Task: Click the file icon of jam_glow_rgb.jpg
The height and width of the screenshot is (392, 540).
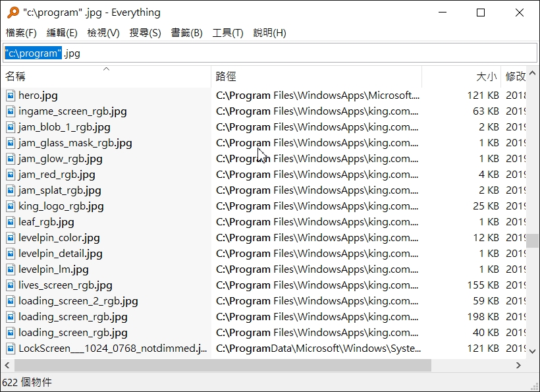Action: coord(11,159)
